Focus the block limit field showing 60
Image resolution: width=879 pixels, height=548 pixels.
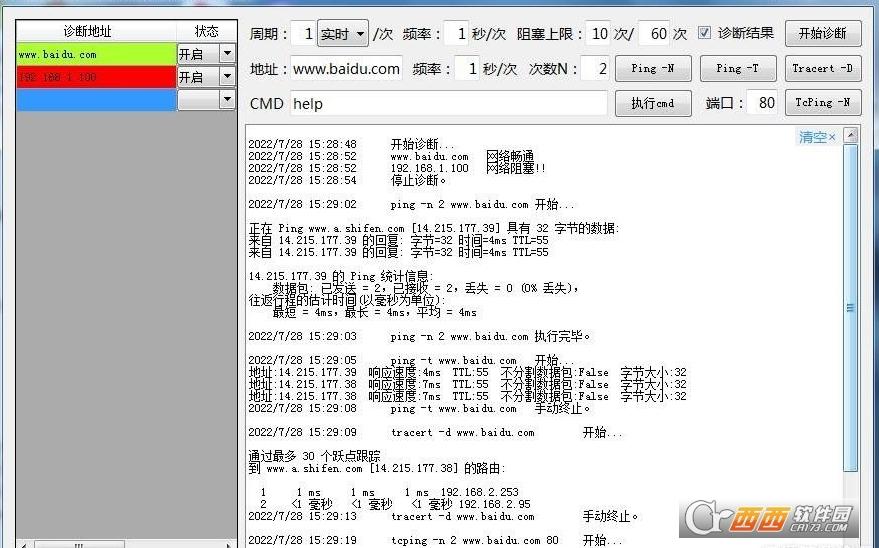click(x=654, y=34)
